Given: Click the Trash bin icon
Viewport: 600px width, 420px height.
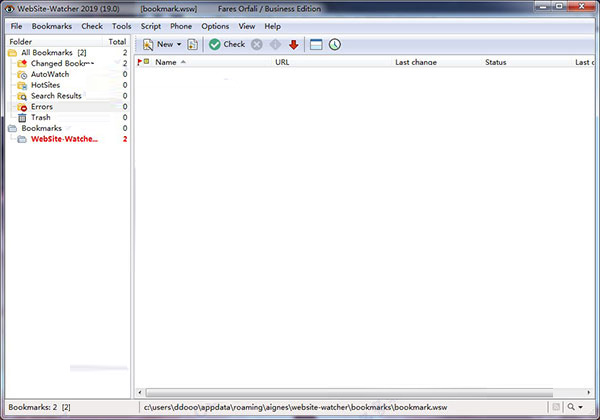Looking at the screenshot, I should point(22,118).
